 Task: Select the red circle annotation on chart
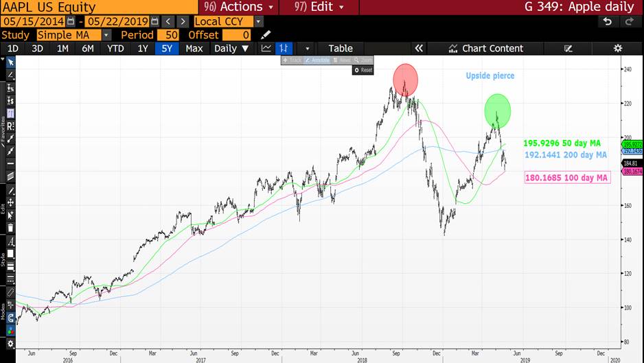coord(405,80)
